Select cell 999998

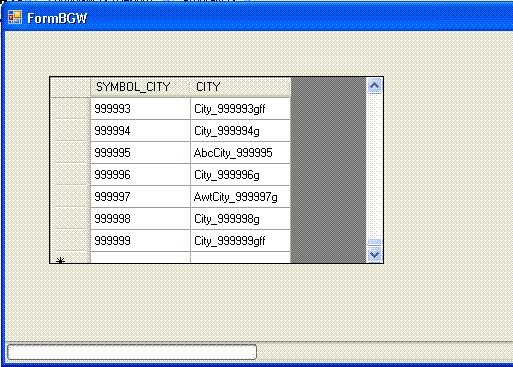140,219
